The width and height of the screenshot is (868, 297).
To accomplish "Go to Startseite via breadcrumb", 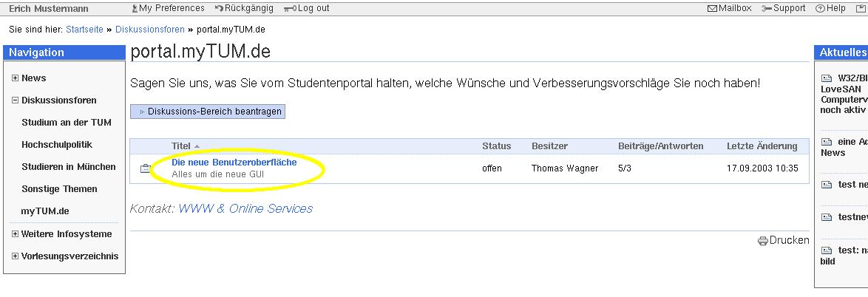I will (84, 30).
